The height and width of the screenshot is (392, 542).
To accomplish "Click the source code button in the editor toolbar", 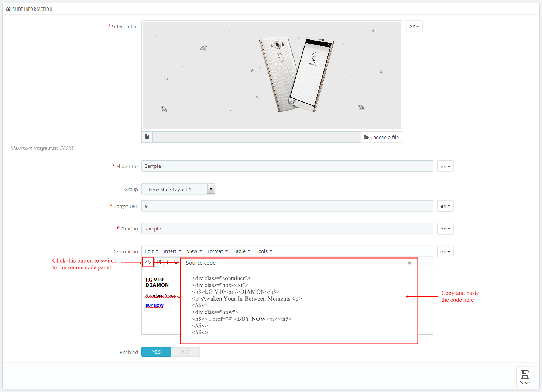I will coord(148,263).
